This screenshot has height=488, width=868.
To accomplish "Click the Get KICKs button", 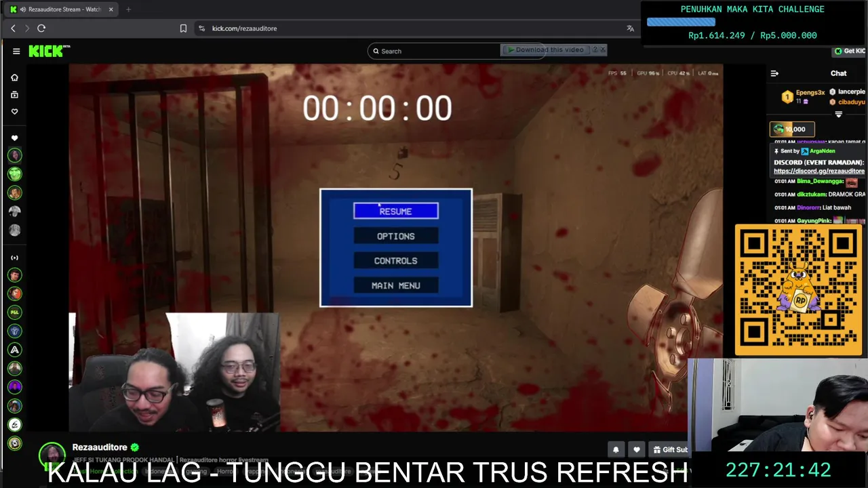I will click(849, 51).
